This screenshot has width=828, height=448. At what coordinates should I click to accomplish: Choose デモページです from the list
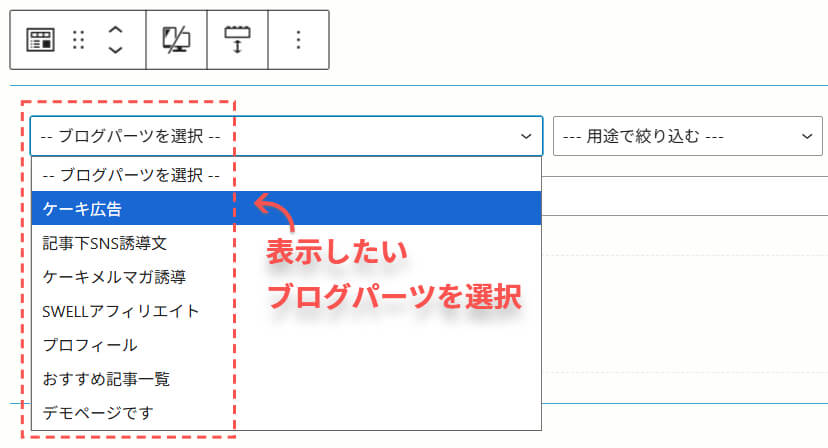click(x=97, y=411)
